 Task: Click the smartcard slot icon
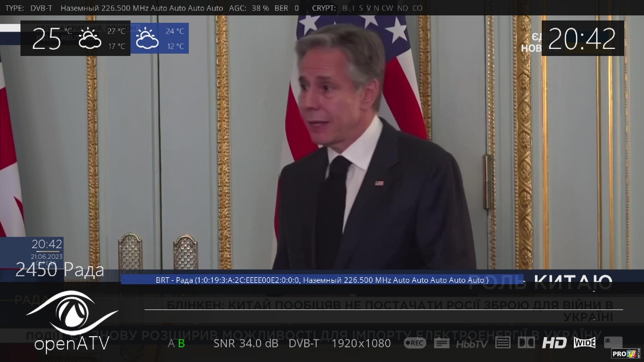pyautogui.click(x=613, y=343)
